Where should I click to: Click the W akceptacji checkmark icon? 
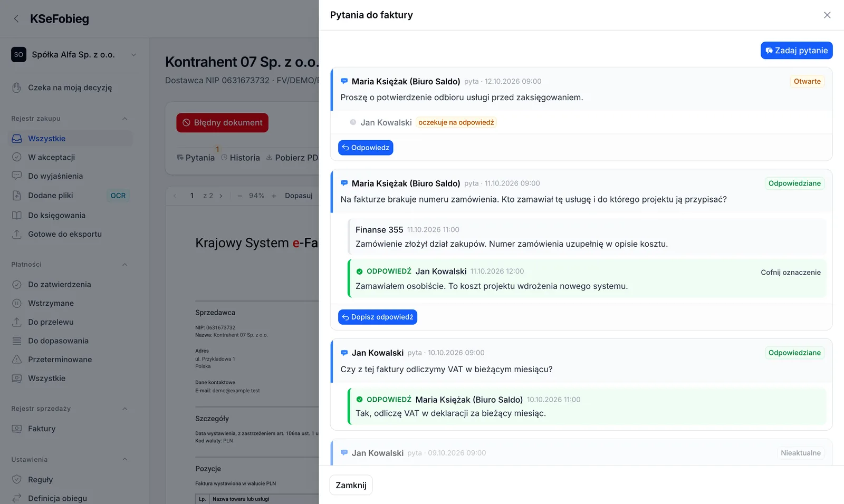click(x=17, y=157)
